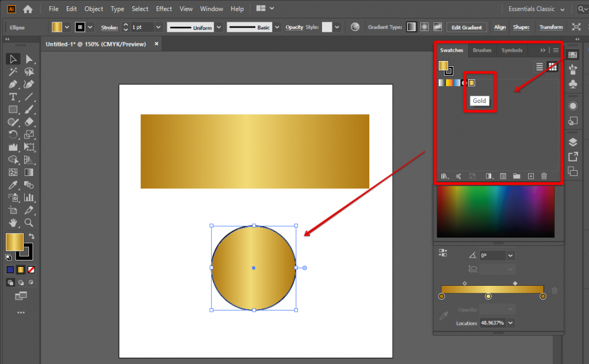This screenshot has height=364, width=589.
Task: Open the Uniform stroke profile dropdown
Action: pos(219,26)
